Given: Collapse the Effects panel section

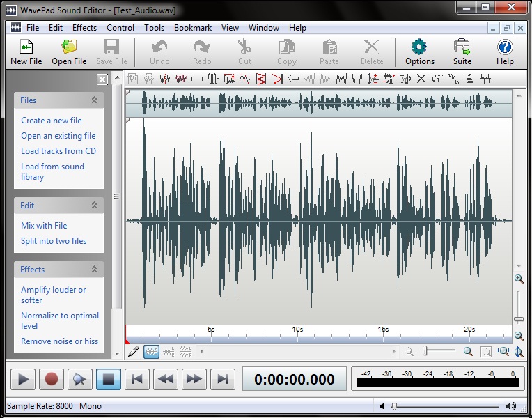Looking at the screenshot, I should (x=94, y=270).
